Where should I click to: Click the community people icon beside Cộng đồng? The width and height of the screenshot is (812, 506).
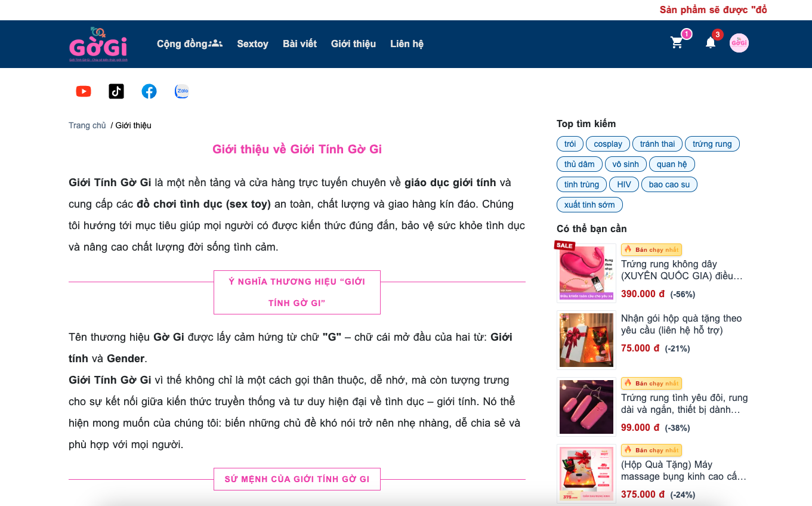tap(215, 42)
